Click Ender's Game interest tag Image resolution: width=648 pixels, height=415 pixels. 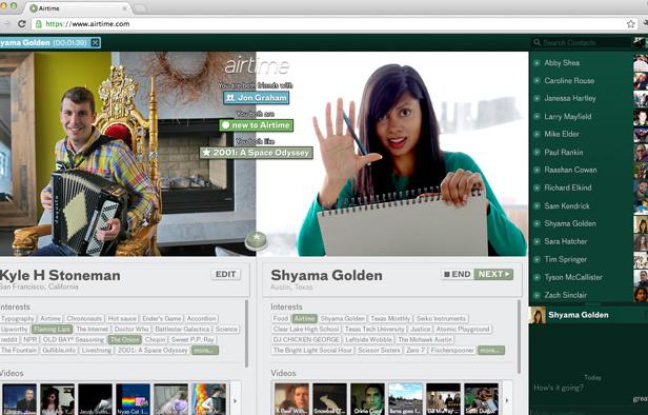point(162,319)
